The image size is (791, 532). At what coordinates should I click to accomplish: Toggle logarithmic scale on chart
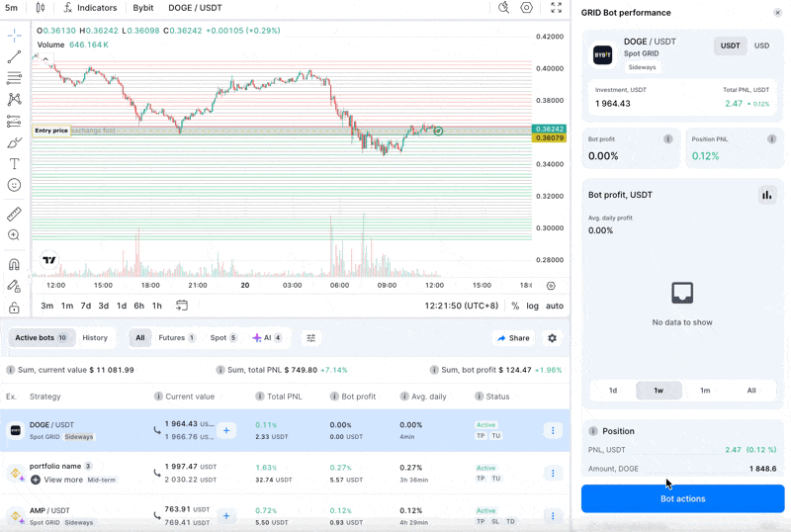click(x=533, y=306)
